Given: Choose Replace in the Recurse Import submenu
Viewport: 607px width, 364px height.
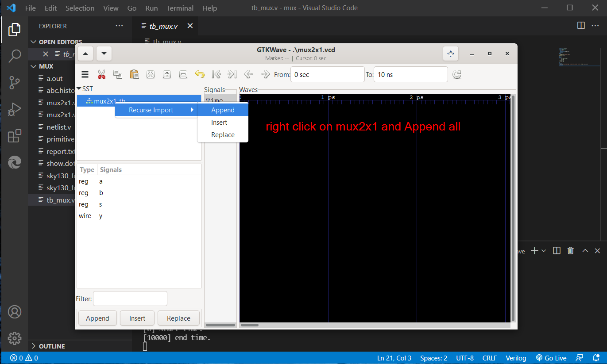Looking at the screenshot, I should [x=223, y=135].
